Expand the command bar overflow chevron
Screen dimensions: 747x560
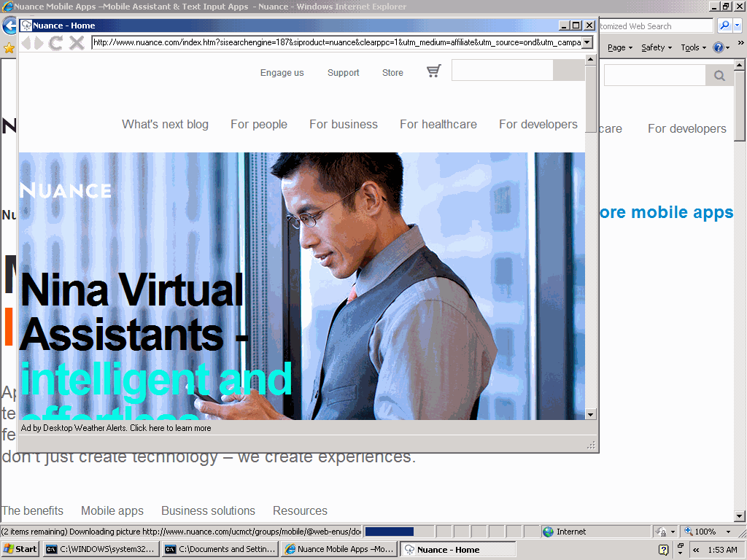coord(741,43)
